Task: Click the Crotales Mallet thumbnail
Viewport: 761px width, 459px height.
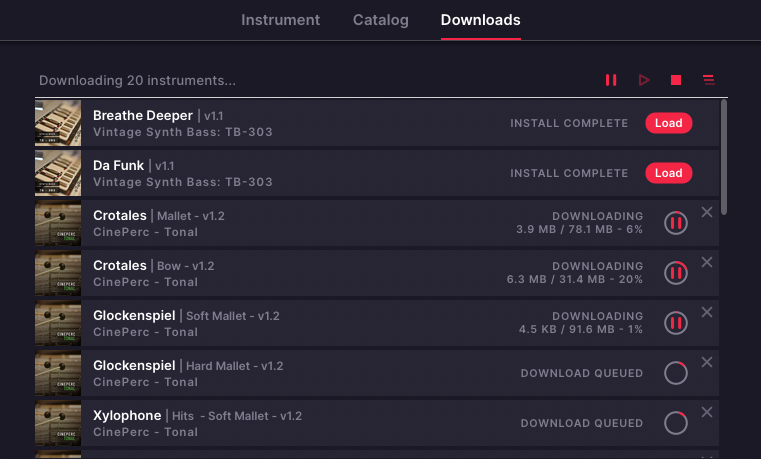Action: pos(58,223)
